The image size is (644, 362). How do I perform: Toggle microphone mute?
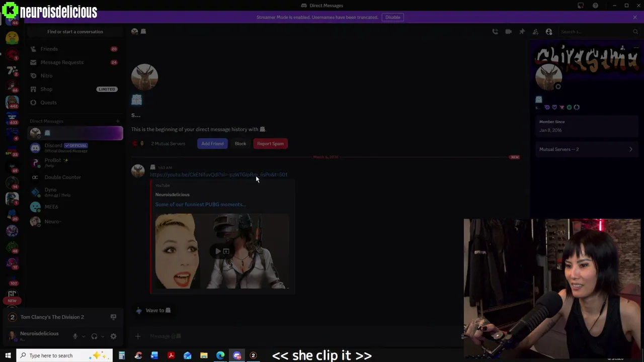[x=75, y=336]
